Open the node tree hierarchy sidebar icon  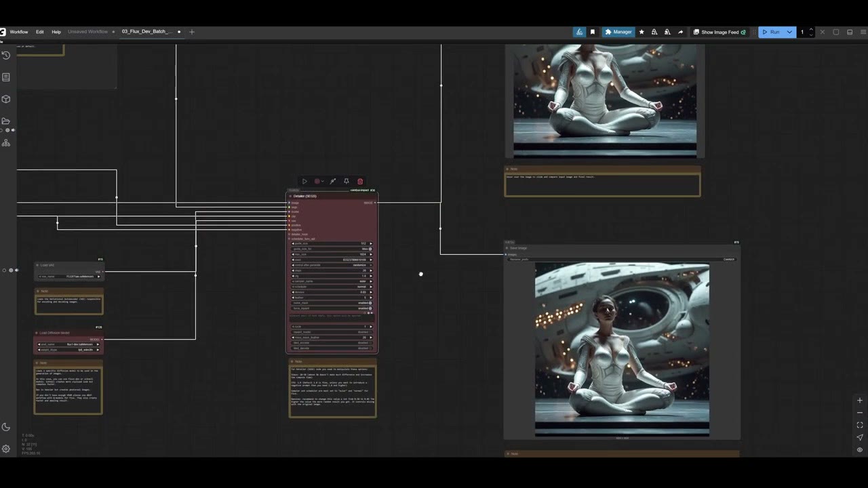pyautogui.click(x=6, y=143)
